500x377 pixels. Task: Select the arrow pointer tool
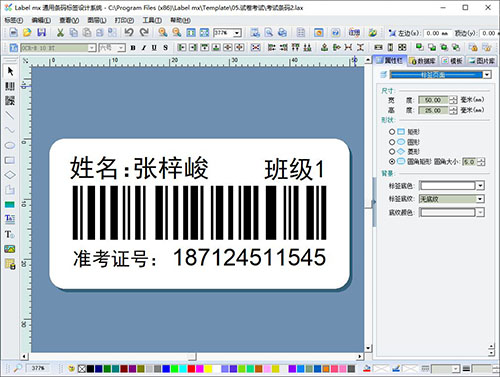10,71
